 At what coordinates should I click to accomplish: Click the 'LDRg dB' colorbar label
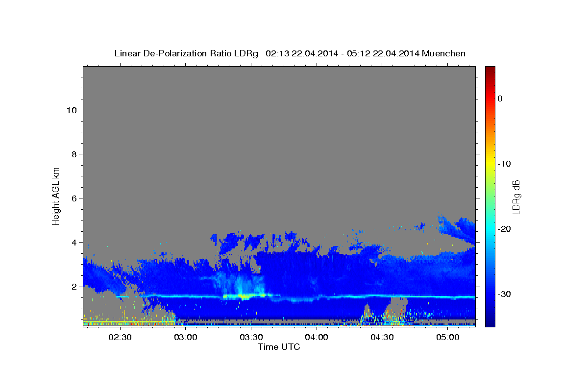pyautogui.click(x=516, y=197)
